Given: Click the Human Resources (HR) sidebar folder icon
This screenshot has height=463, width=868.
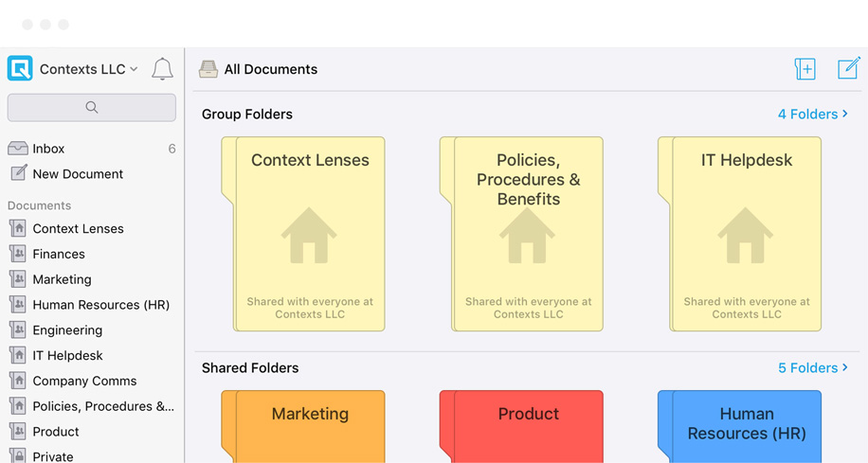Looking at the screenshot, I should (x=18, y=305).
